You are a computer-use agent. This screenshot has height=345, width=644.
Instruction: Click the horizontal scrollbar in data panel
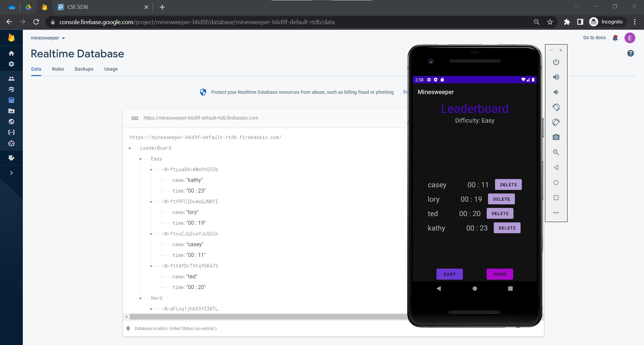268,317
